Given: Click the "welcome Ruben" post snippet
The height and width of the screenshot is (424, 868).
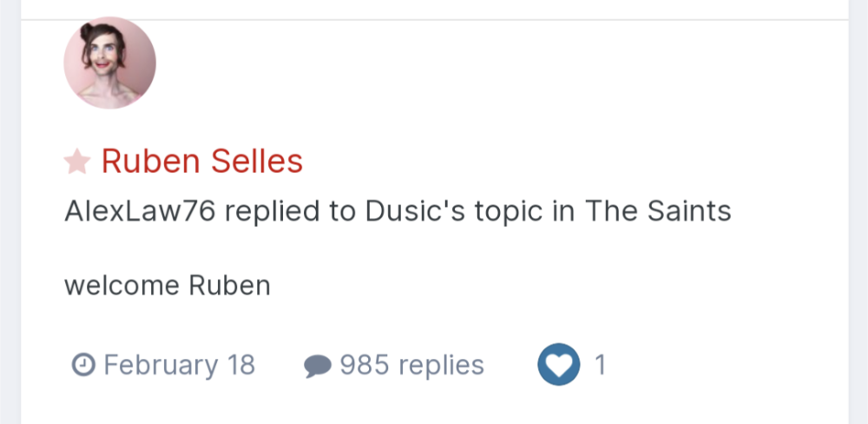Looking at the screenshot, I should (167, 285).
